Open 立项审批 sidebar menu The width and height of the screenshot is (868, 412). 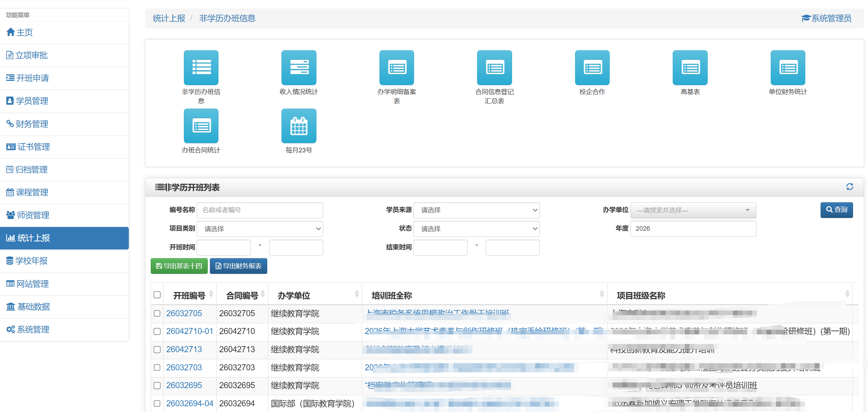tap(64, 55)
